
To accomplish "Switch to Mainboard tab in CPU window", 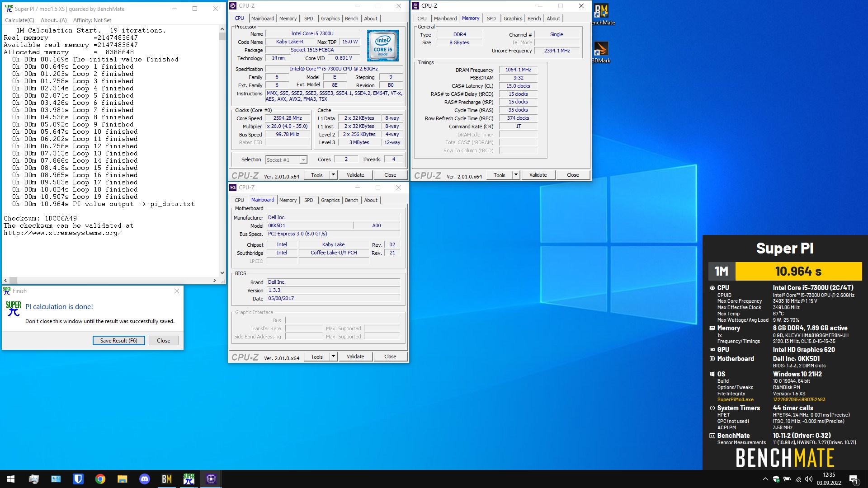I will pos(263,19).
